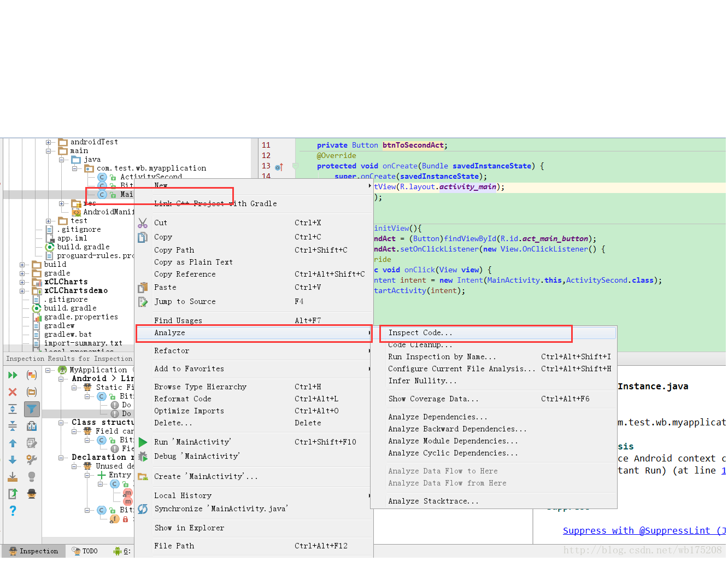Click the green play icon beside Run 'MainActivity'
This screenshot has height=561, width=728.
click(143, 442)
